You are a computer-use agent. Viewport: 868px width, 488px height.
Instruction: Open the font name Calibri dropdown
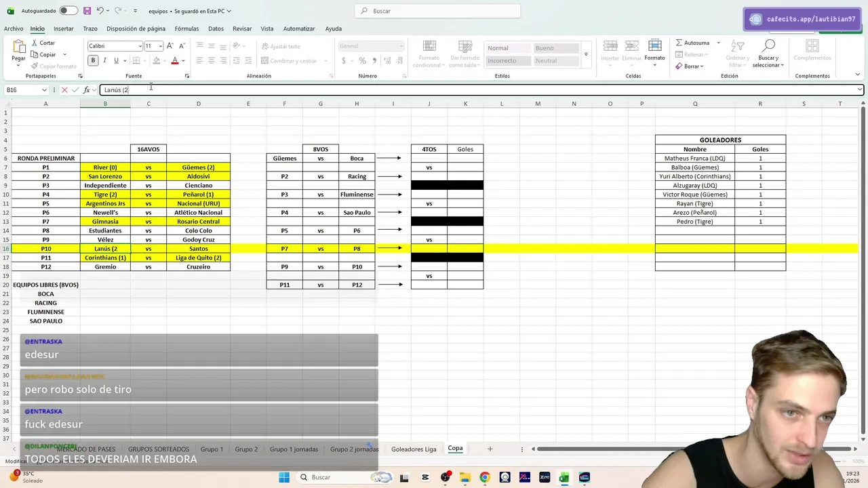click(140, 46)
